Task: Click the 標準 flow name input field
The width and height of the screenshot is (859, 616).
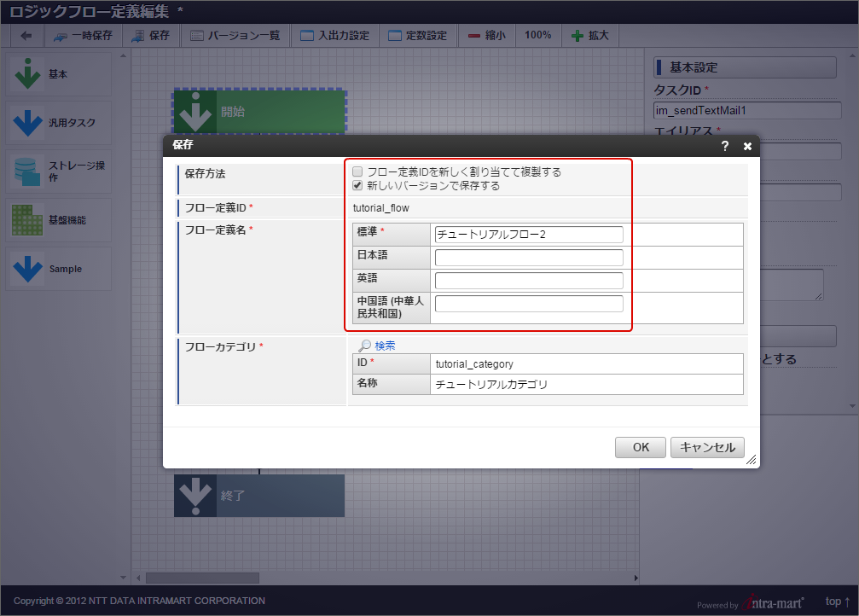Action: [x=529, y=234]
